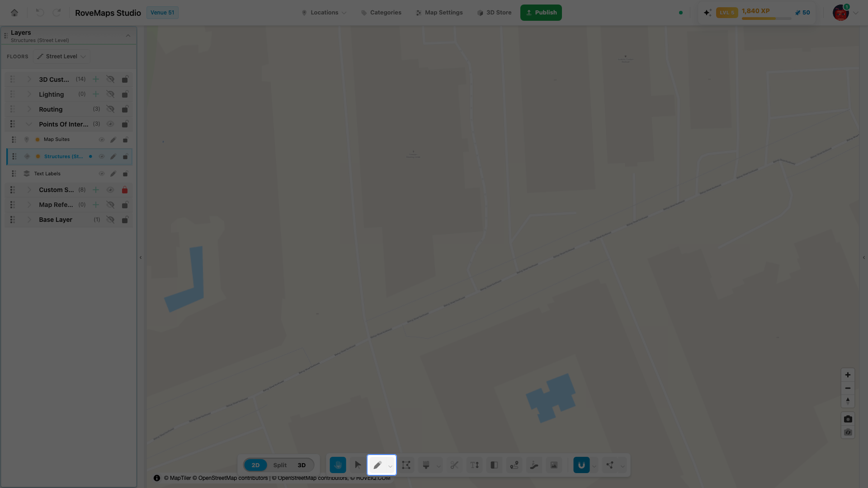Collapse the Points Of Inter... group
The image size is (868, 488).
(29, 124)
